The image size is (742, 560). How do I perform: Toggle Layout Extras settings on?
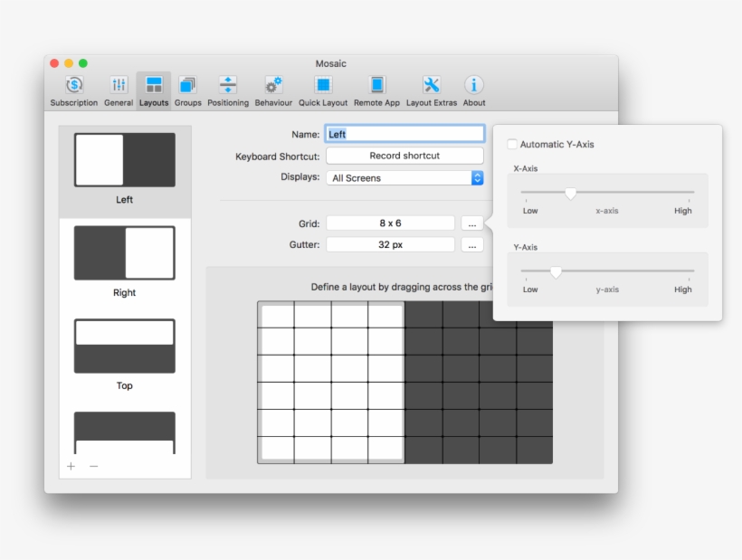point(430,86)
